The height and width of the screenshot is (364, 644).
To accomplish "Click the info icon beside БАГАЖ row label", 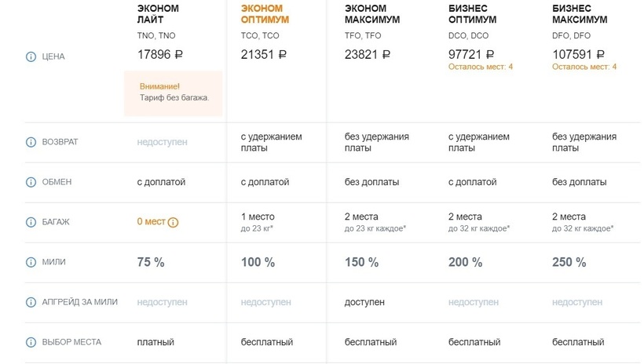I will click(x=31, y=222).
